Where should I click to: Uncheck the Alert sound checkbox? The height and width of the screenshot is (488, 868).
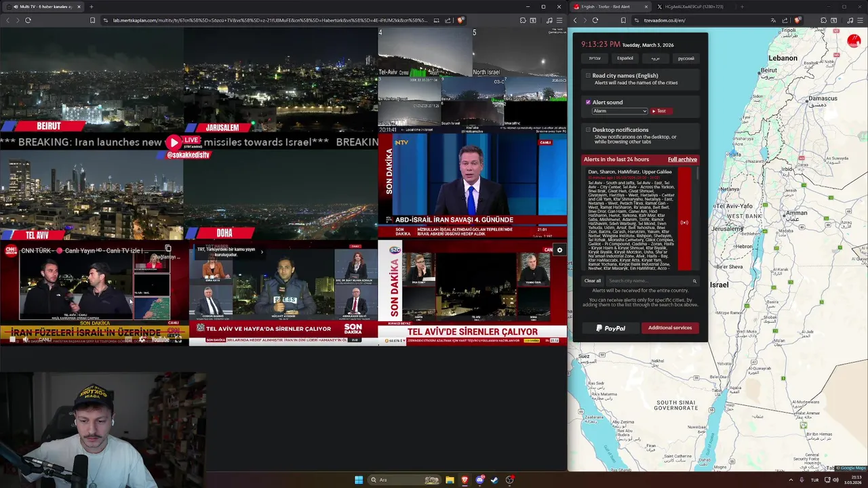588,102
